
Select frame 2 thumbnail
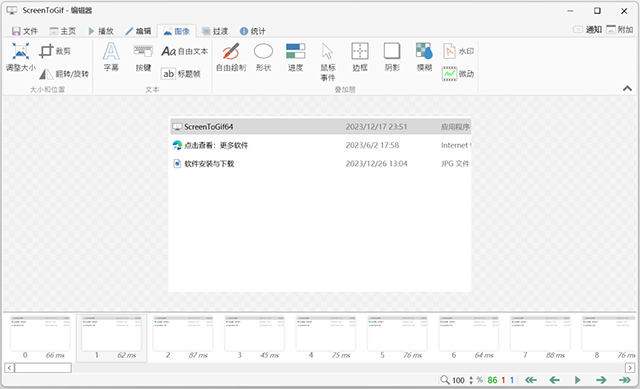[x=183, y=338]
